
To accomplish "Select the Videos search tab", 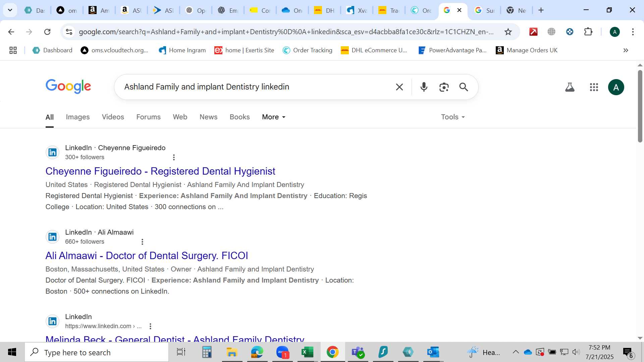I will (x=113, y=117).
